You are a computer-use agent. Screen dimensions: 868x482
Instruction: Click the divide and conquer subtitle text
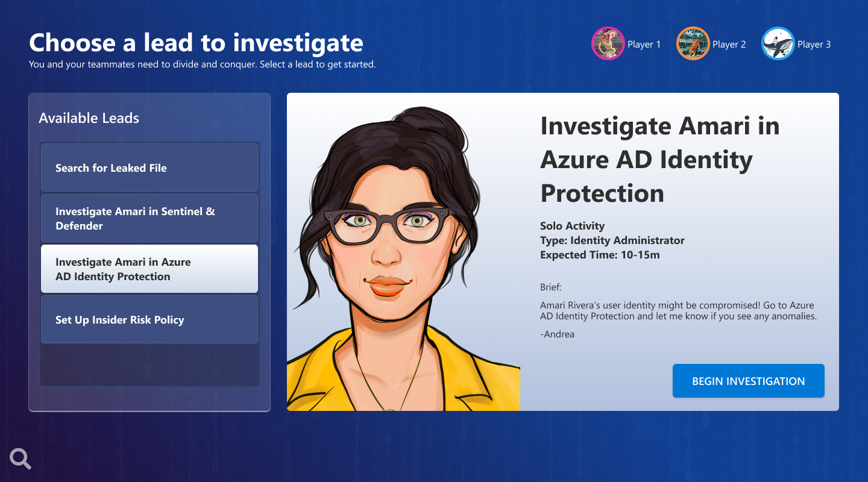click(202, 64)
